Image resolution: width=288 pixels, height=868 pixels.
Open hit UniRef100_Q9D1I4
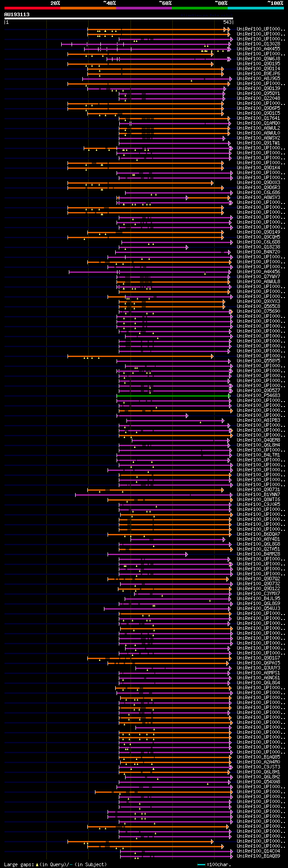258,68
